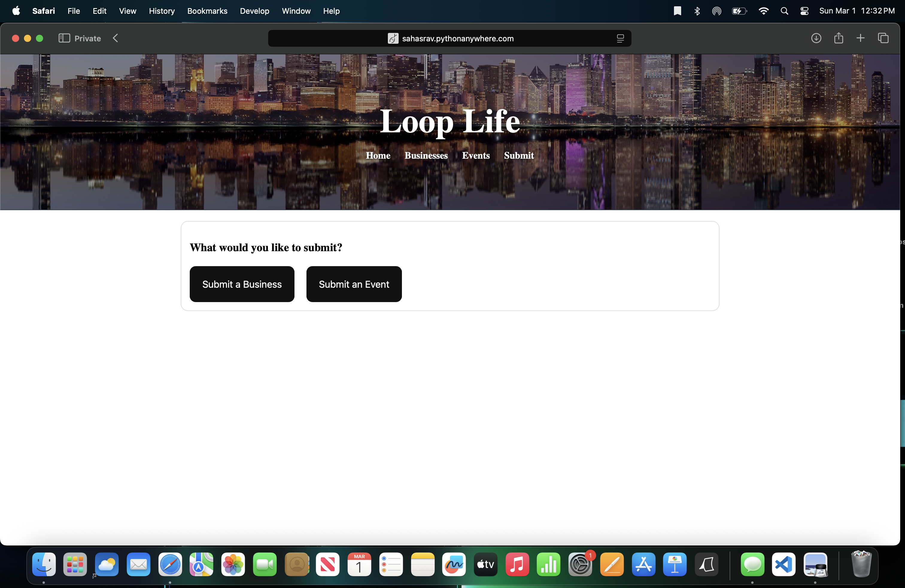Open the Develop menu

click(254, 11)
